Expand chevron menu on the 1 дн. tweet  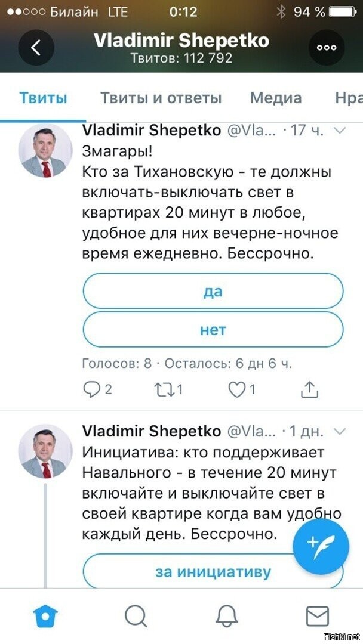pyautogui.click(x=339, y=431)
